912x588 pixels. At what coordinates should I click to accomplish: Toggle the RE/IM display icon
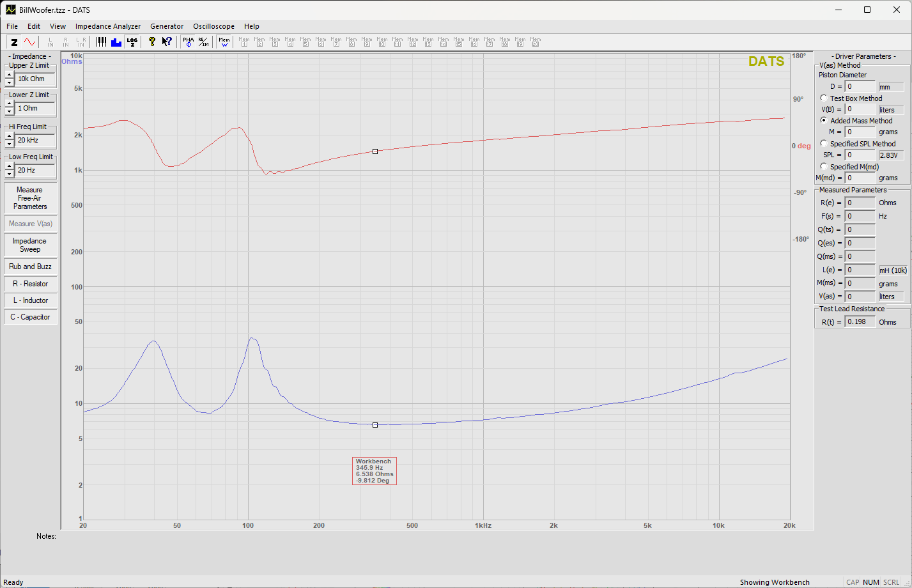[203, 42]
